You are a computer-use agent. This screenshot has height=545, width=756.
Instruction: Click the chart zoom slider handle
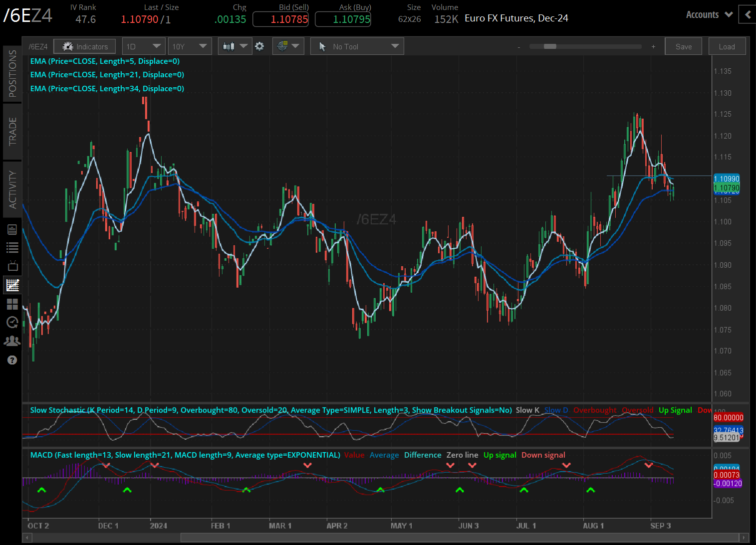coord(550,46)
